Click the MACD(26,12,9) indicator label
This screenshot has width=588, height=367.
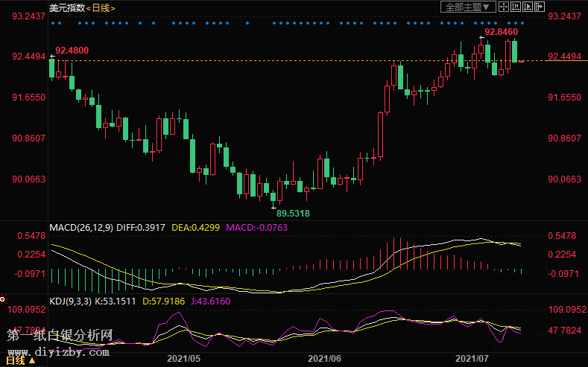(80, 226)
